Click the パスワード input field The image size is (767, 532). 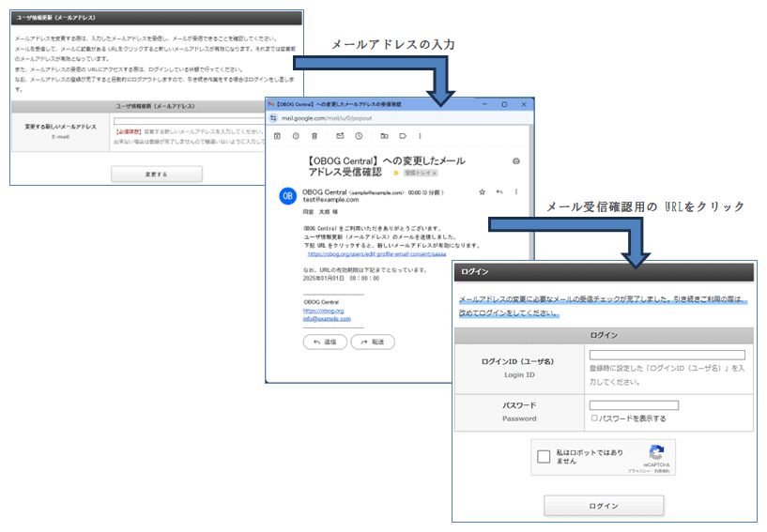634,405
